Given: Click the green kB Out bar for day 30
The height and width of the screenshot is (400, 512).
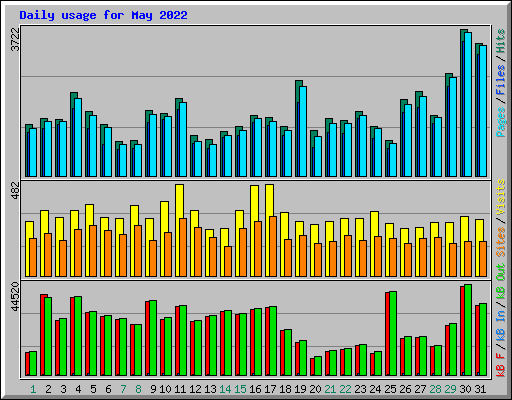Looking at the screenshot, I should pos(468,330).
